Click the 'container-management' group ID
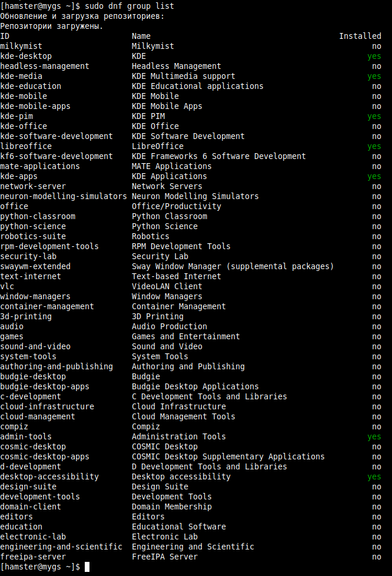The width and height of the screenshot is (392, 576). coord(47,306)
